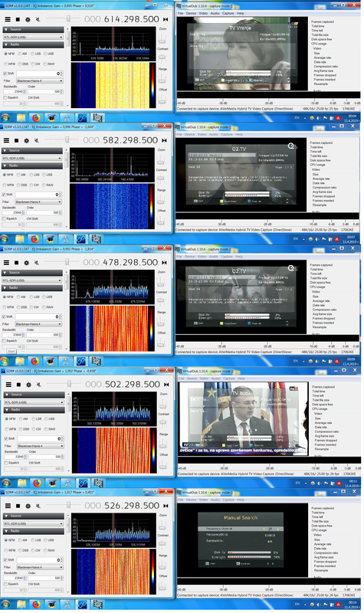Viewport: 364px width, 613px height.
Task: Open the hamburger menu in the SDR# 614.298.500 window
Action: [8, 19]
